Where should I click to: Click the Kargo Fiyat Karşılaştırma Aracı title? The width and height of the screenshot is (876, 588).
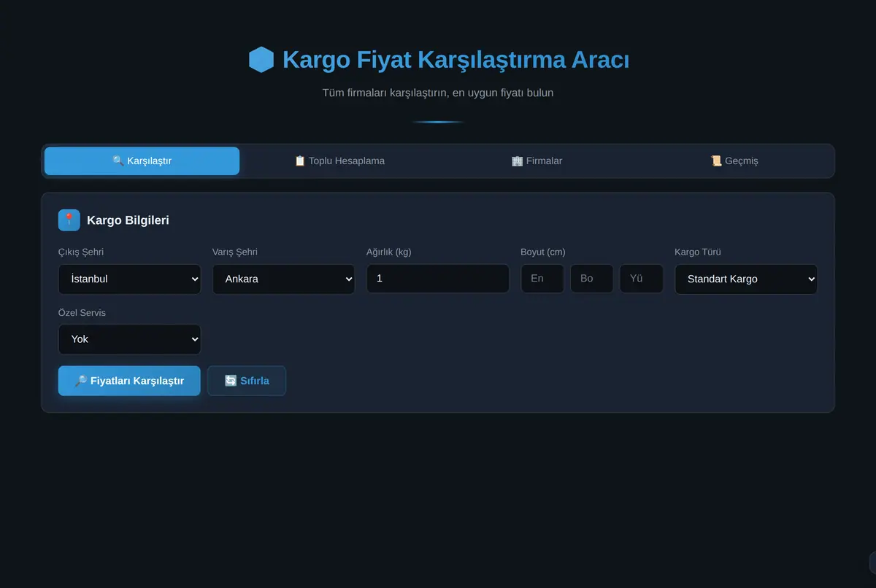pyautogui.click(x=456, y=60)
